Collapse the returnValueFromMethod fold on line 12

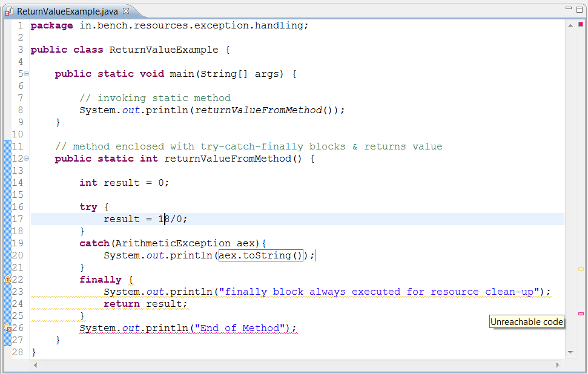coord(27,159)
